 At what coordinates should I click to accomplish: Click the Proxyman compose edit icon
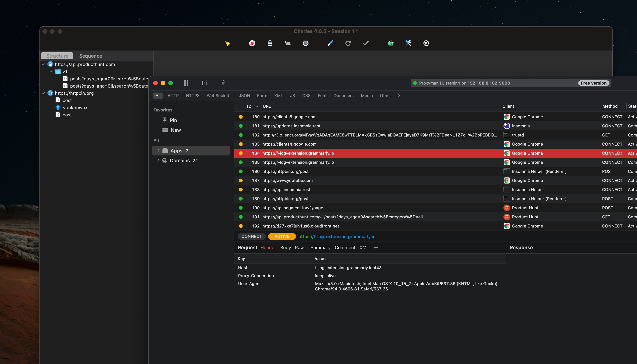205,83
